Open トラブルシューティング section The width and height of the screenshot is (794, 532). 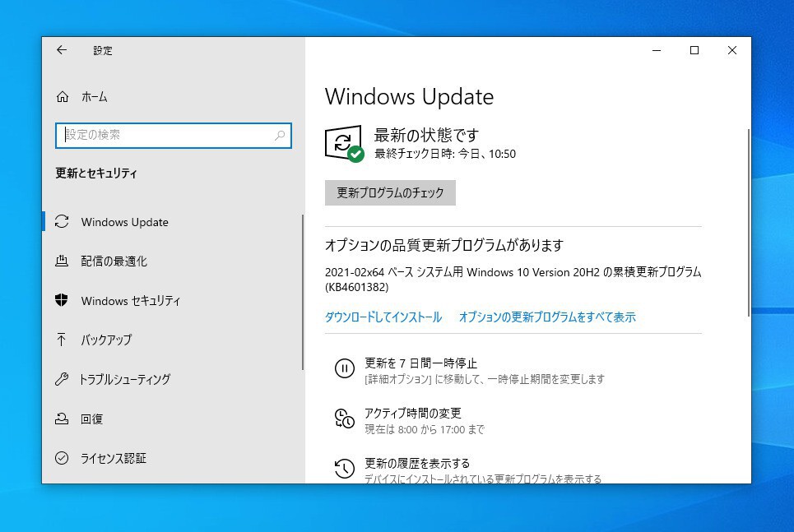124,378
